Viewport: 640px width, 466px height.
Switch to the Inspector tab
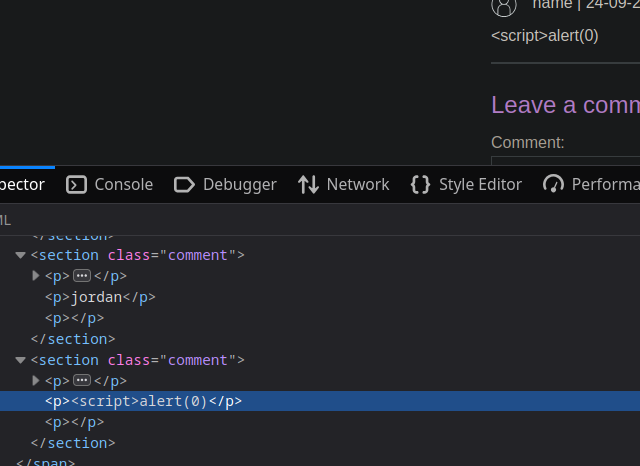tap(22, 184)
